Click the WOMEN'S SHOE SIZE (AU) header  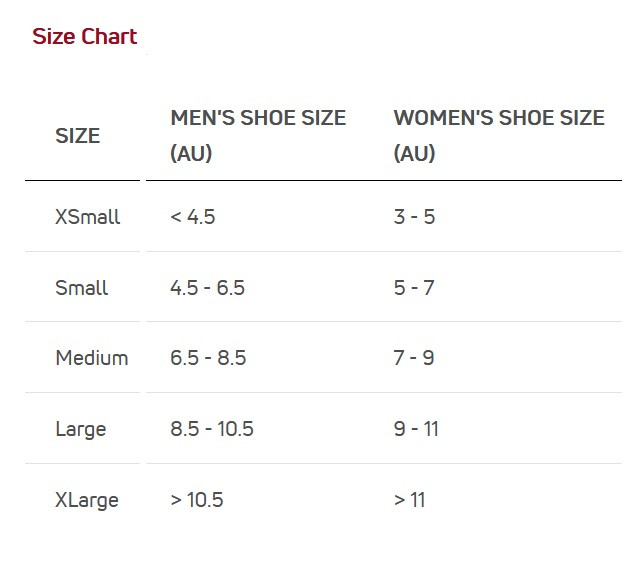pos(499,135)
